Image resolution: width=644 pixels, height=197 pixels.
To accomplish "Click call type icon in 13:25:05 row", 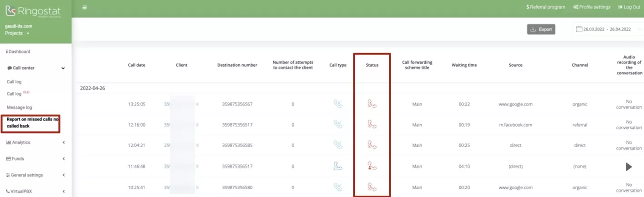I will (x=337, y=104).
